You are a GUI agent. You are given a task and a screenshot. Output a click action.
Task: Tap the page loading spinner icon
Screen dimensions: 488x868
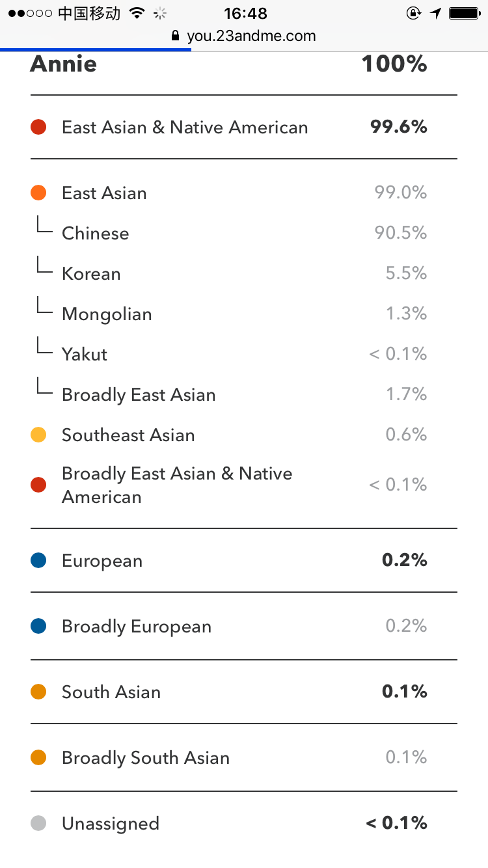click(x=160, y=13)
